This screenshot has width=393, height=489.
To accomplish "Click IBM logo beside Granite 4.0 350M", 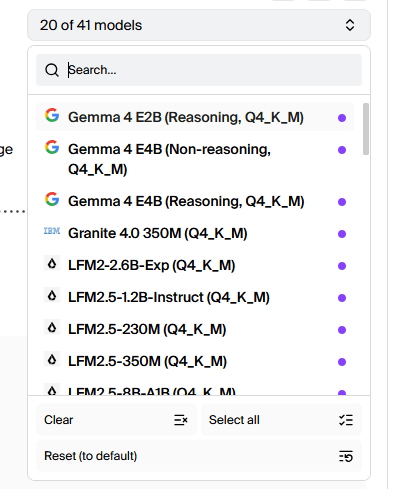I will (52, 231).
